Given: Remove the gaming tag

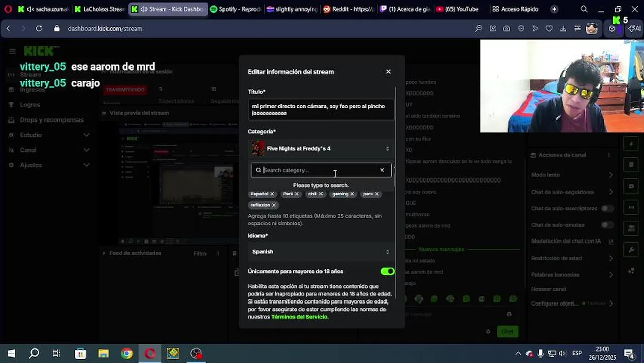Looking at the screenshot, I should [x=352, y=194].
